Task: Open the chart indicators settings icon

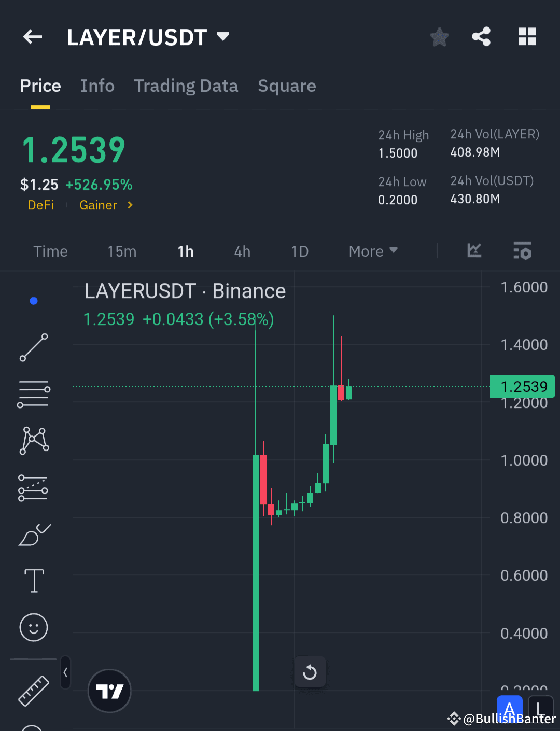Action: 522,251
